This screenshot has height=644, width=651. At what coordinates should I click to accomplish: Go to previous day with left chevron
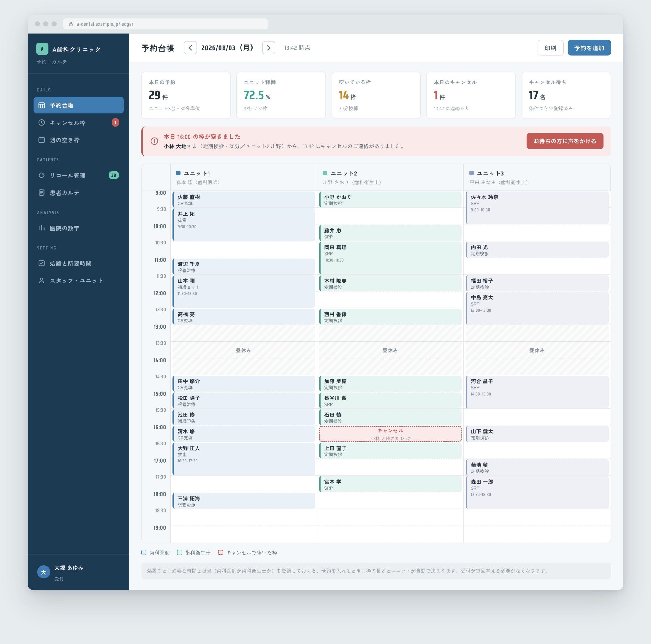coord(190,48)
